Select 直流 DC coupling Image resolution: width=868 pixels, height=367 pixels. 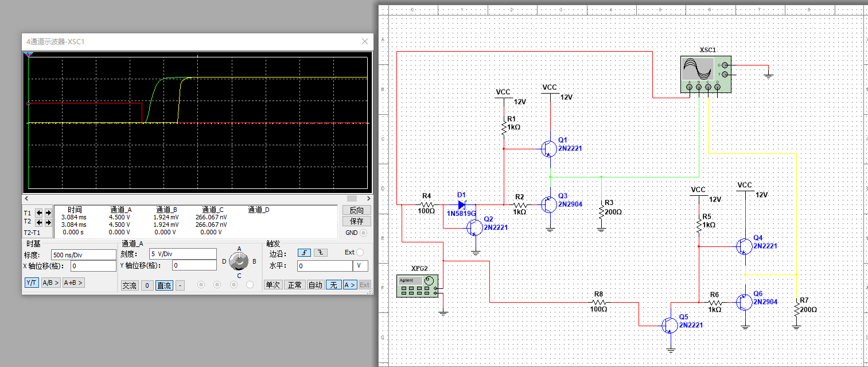(164, 285)
